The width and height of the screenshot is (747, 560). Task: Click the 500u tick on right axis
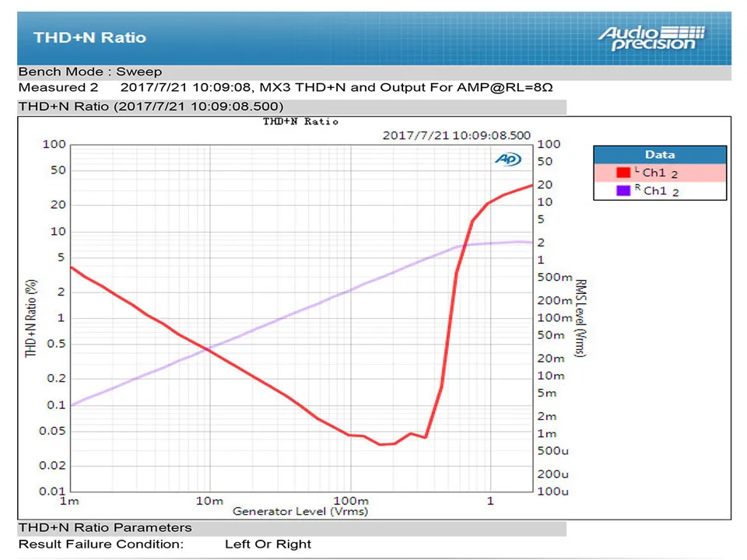tap(552, 451)
